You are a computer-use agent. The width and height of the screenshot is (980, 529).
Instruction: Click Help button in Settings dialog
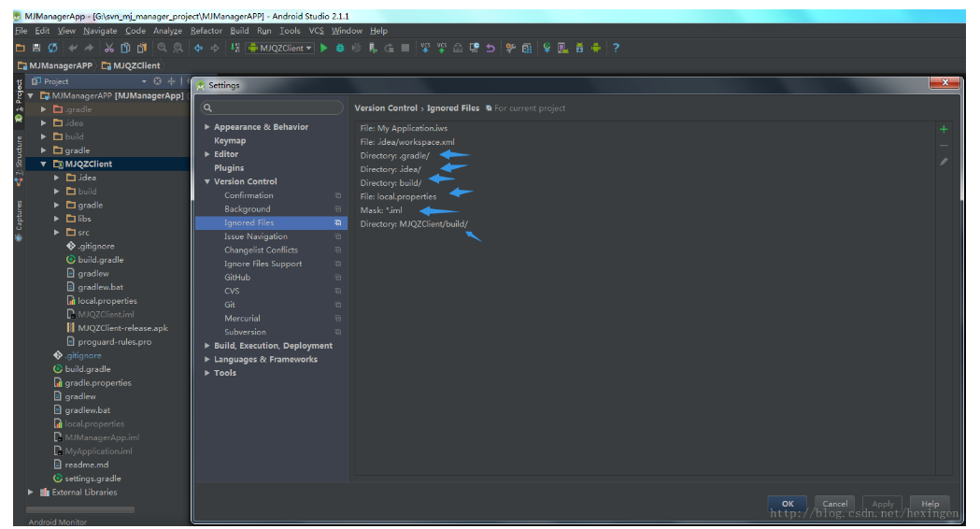pos(930,504)
